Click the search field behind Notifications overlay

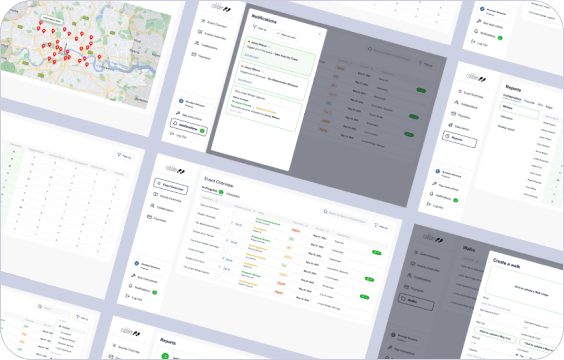[390, 54]
